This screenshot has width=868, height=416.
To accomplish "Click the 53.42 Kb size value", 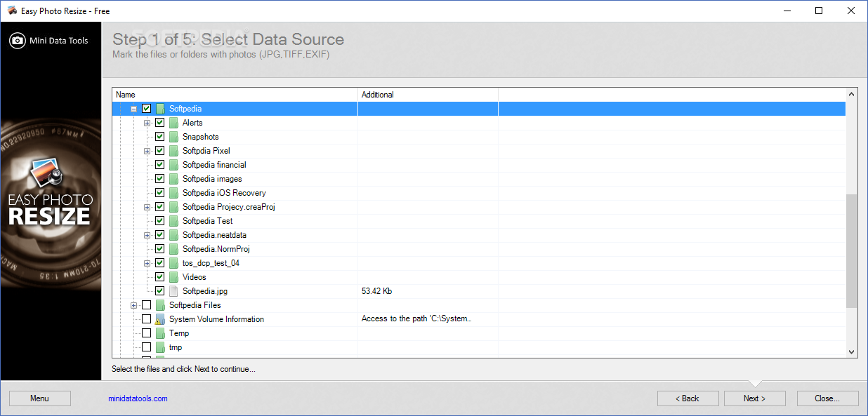I will (376, 291).
